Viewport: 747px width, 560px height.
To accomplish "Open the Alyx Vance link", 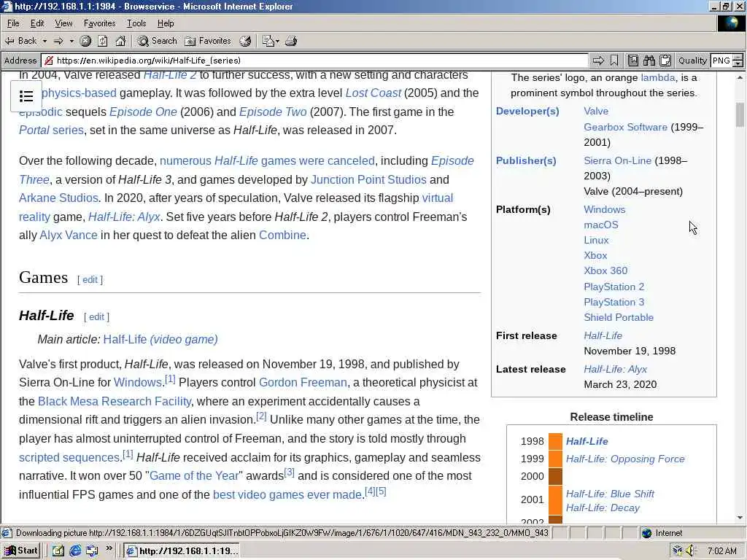I will (x=68, y=236).
